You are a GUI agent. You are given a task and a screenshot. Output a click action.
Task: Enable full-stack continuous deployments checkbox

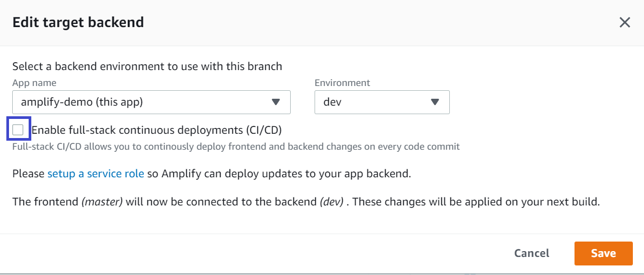pyautogui.click(x=18, y=130)
